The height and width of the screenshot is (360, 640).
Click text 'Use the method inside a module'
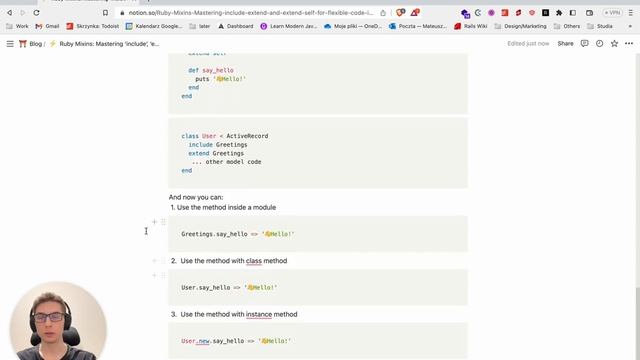point(227,207)
